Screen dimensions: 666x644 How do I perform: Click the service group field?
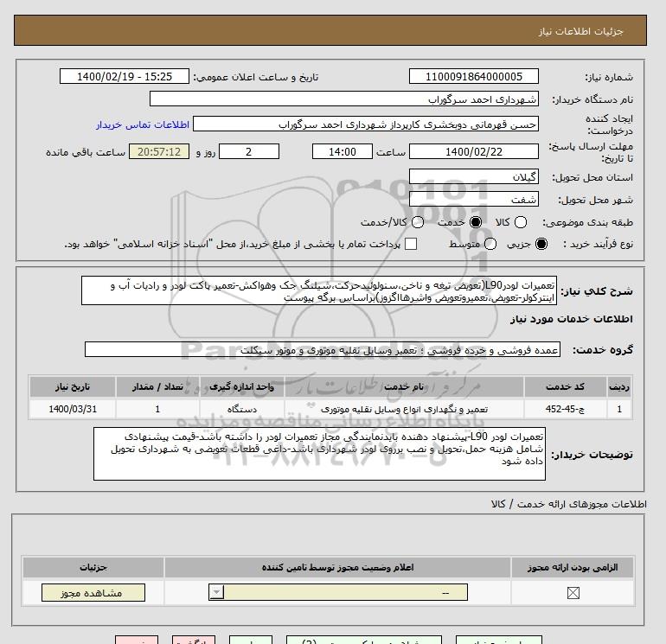323,349
